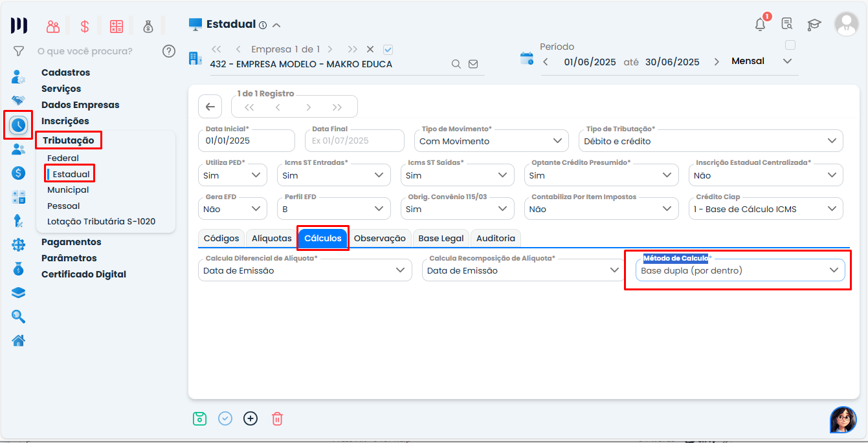868x443 pixels.
Task: Toggle the checkbox next to company navigation
Action: 388,49
